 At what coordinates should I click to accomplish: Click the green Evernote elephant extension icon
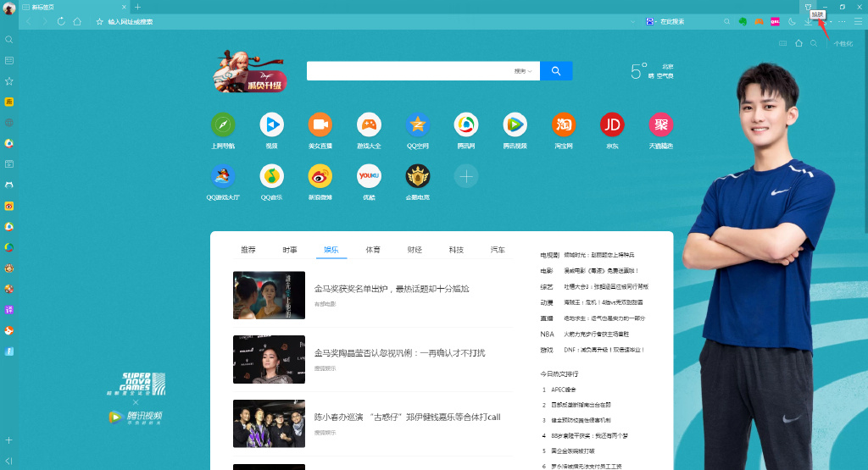tap(743, 21)
